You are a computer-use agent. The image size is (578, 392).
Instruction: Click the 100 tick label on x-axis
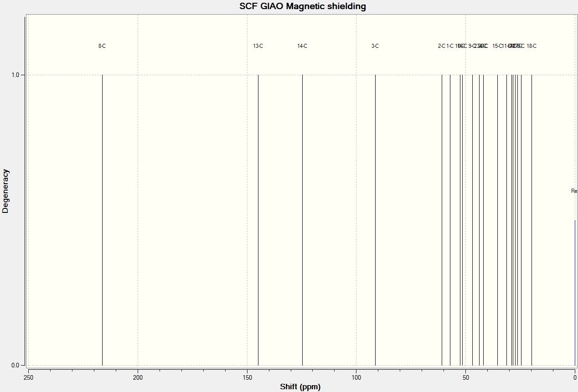[x=356, y=377]
